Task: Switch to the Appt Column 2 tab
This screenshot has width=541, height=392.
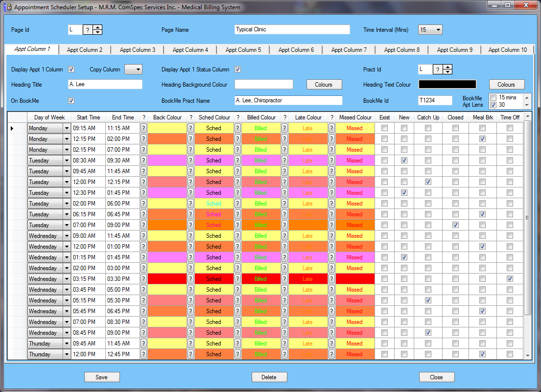Action: tap(85, 50)
